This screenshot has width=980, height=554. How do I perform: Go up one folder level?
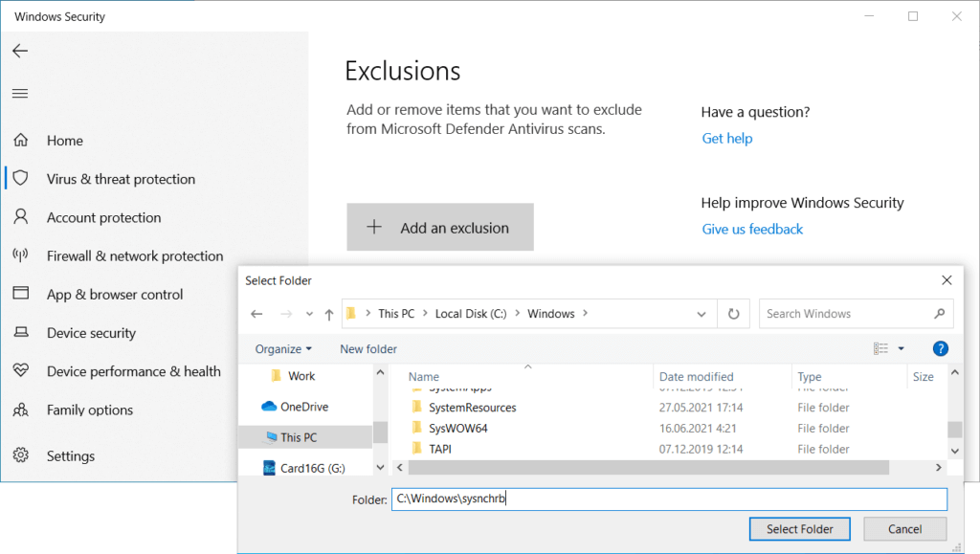(x=329, y=314)
